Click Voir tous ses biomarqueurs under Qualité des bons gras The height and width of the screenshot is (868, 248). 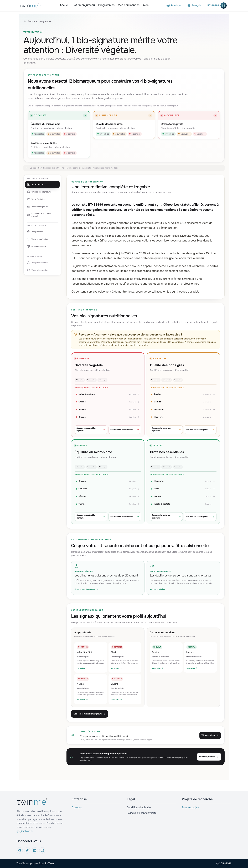point(200,429)
